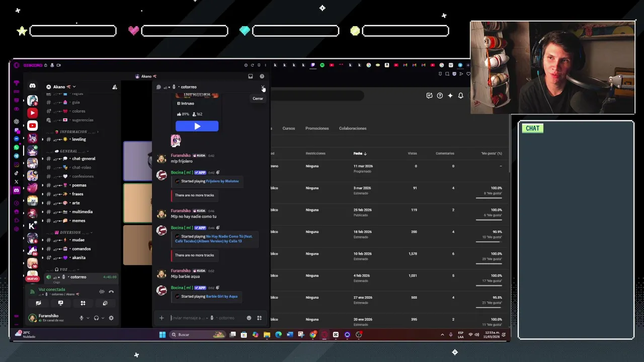The height and width of the screenshot is (362, 644).
Task: Deafen with headphones icon in user panel
Action: click(96, 318)
